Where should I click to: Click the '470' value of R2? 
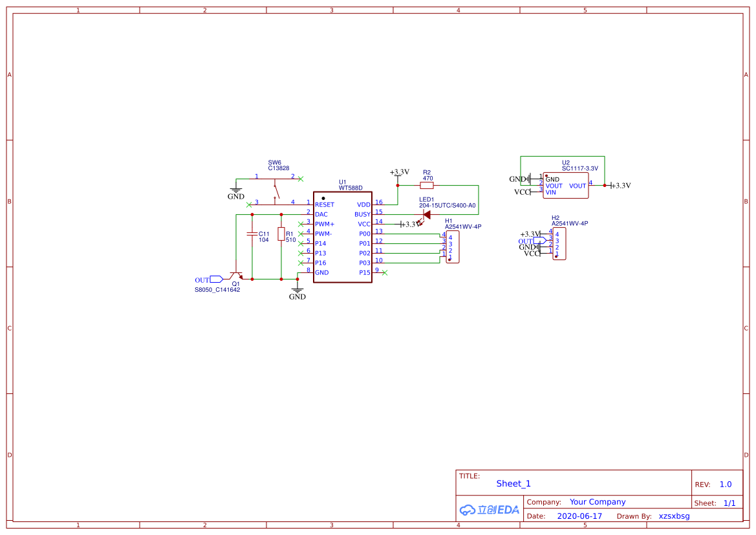pos(427,179)
